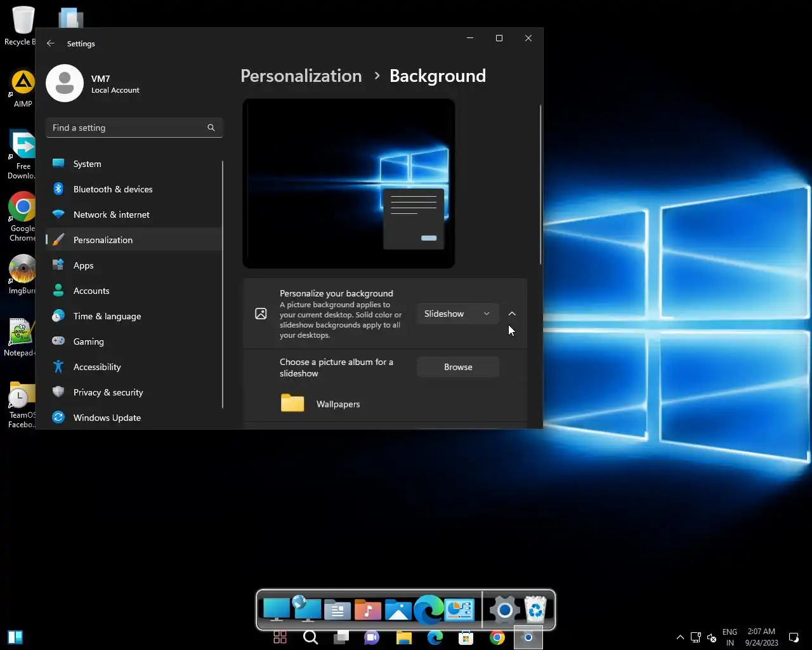Viewport: 812px width, 650px height.
Task: Open Time & language settings
Action: coord(134,316)
